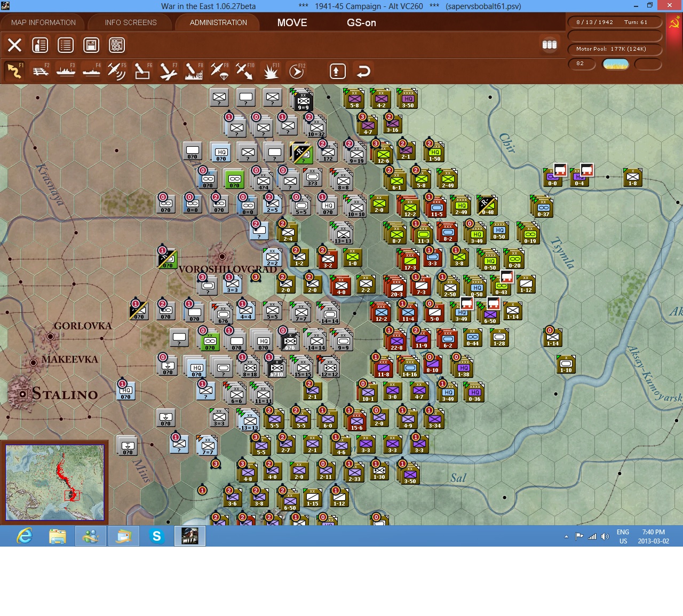Image resolution: width=683 pixels, height=616 pixels.
Task: Select the 0-37 unit counter
Action: 543,207
